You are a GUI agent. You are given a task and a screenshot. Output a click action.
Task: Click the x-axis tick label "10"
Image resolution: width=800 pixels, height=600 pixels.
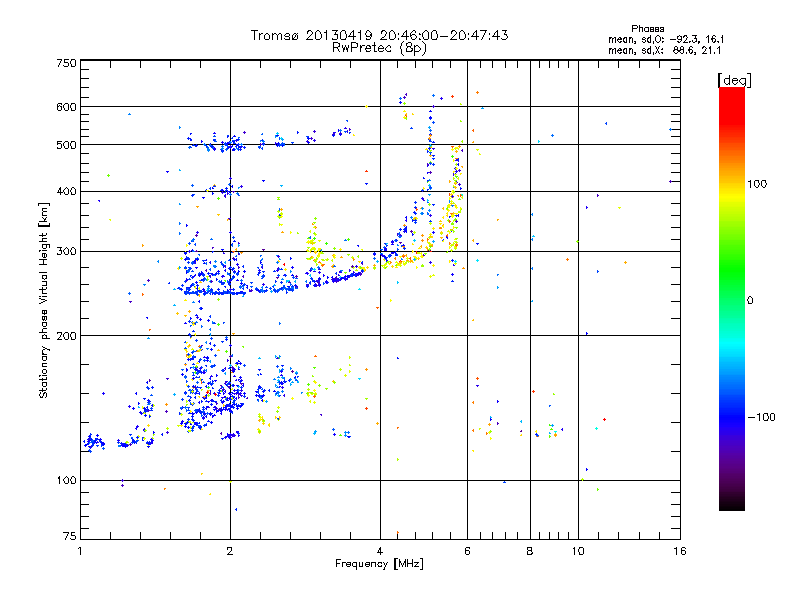click(x=578, y=551)
